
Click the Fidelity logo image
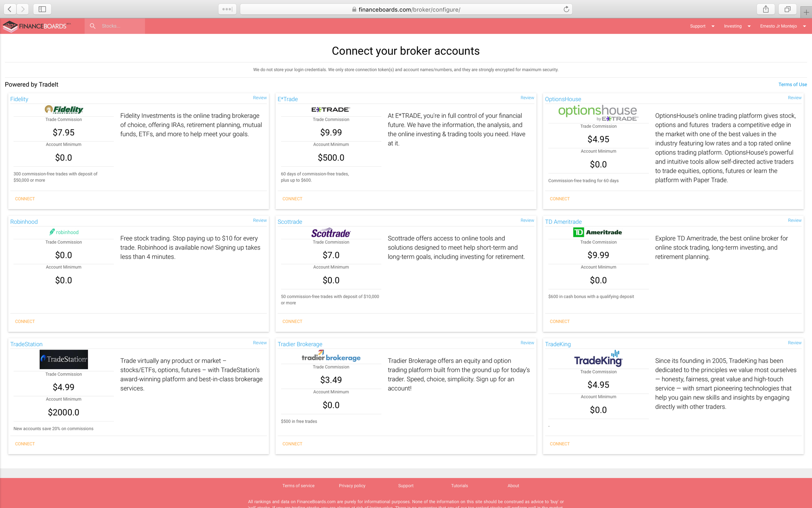pyautogui.click(x=64, y=110)
